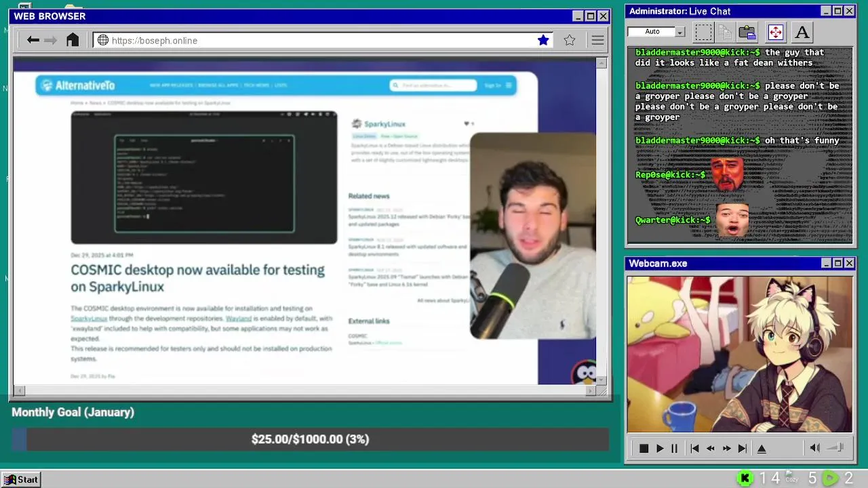Screen dimensions: 868x488
Task: Click the copy pages icon in Live Chat
Action: (x=725, y=32)
